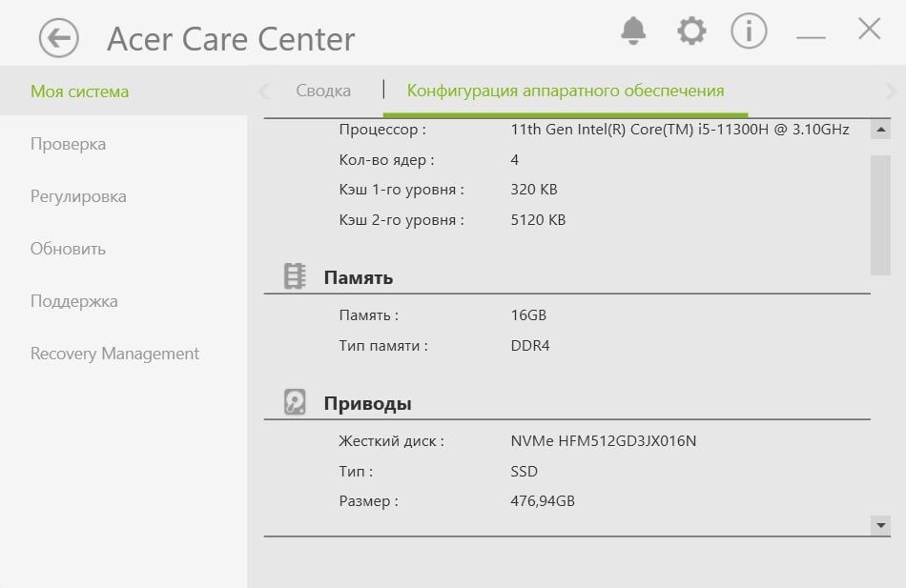Click the 476,94GB size value
Screen dimensions: 906x588
tap(543, 500)
